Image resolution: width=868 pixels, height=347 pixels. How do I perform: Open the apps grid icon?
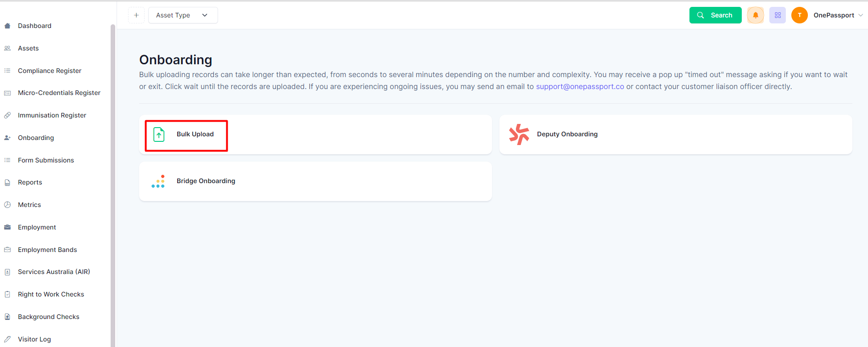pyautogui.click(x=778, y=15)
